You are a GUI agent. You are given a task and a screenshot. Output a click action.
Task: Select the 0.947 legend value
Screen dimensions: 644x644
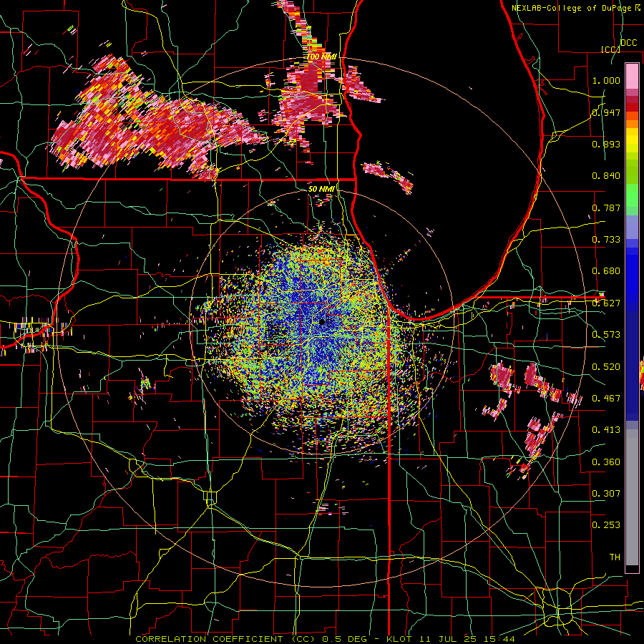point(606,112)
